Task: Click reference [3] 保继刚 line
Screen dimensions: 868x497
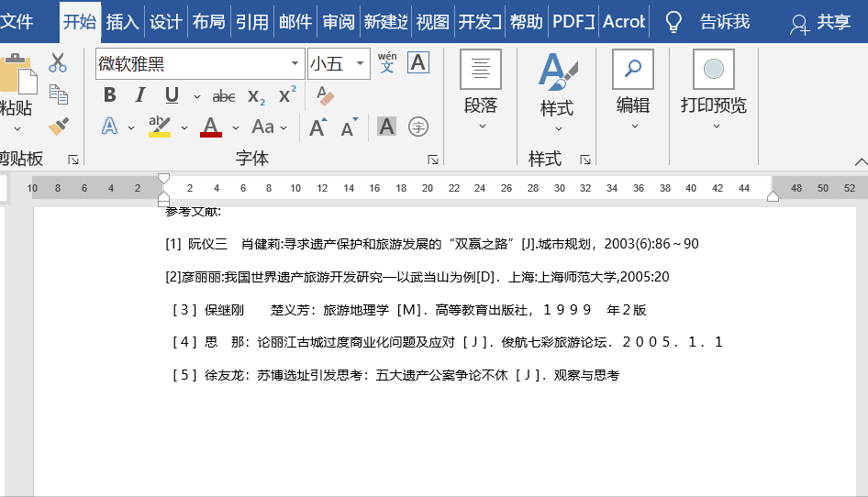Action: [408, 310]
